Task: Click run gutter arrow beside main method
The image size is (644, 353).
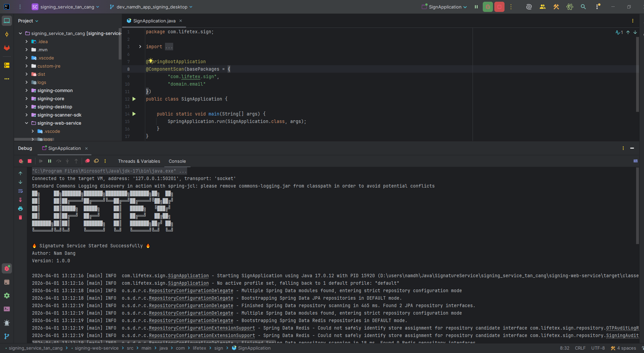Action: tap(134, 114)
